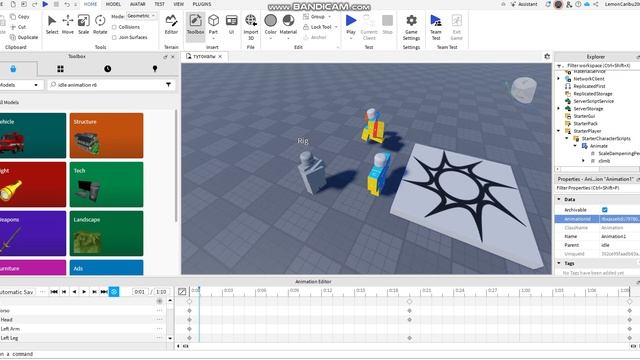Viewport: 640px width, 360px height.
Task: Activate the Move tool
Action: click(68, 24)
